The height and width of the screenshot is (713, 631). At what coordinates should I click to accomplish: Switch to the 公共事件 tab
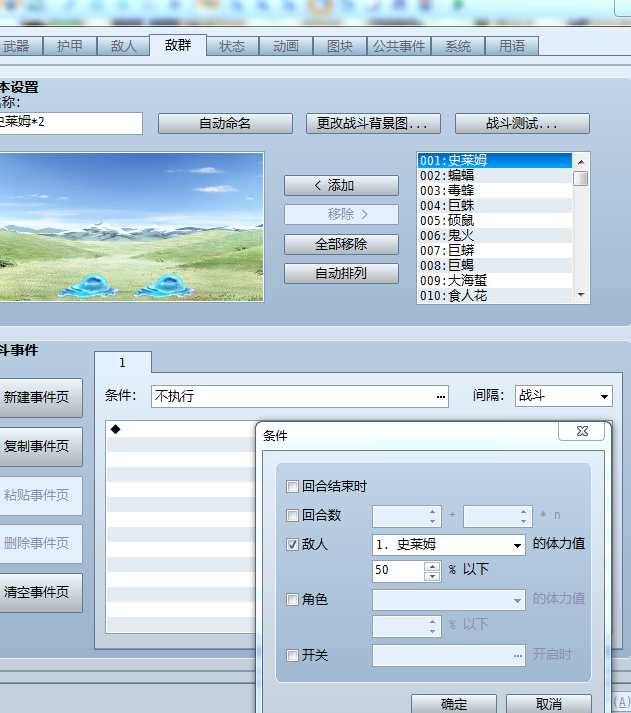(x=399, y=46)
